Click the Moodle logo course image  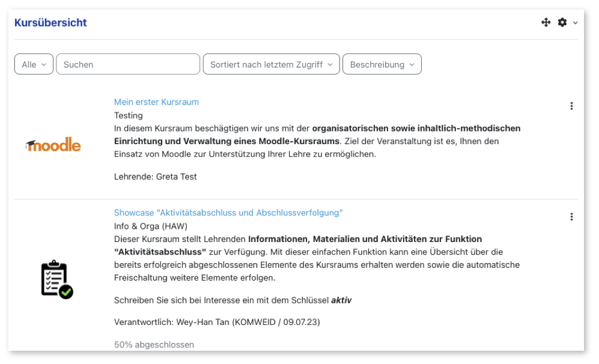tap(53, 145)
